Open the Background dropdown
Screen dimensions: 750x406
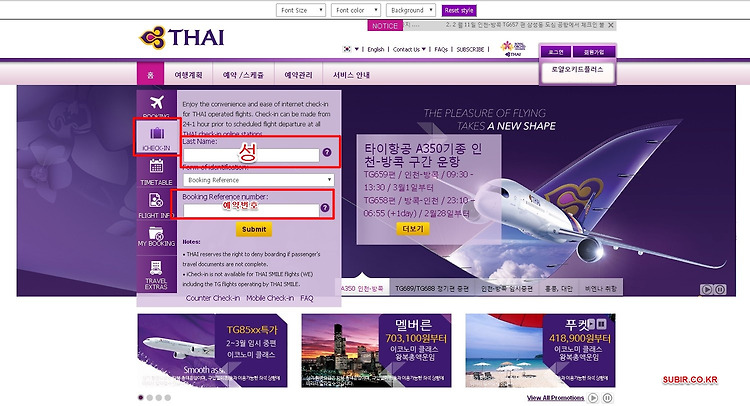pyautogui.click(x=411, y=10)
